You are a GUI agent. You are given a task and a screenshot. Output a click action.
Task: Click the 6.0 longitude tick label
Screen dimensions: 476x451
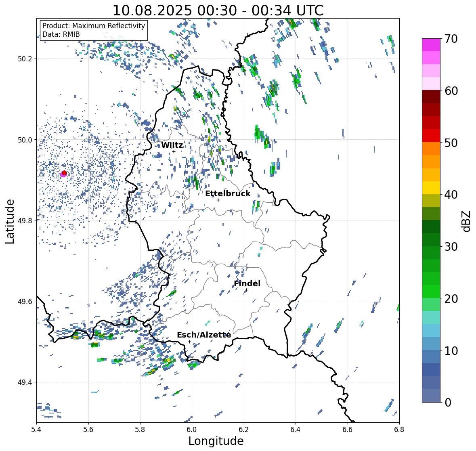point(192,430)
